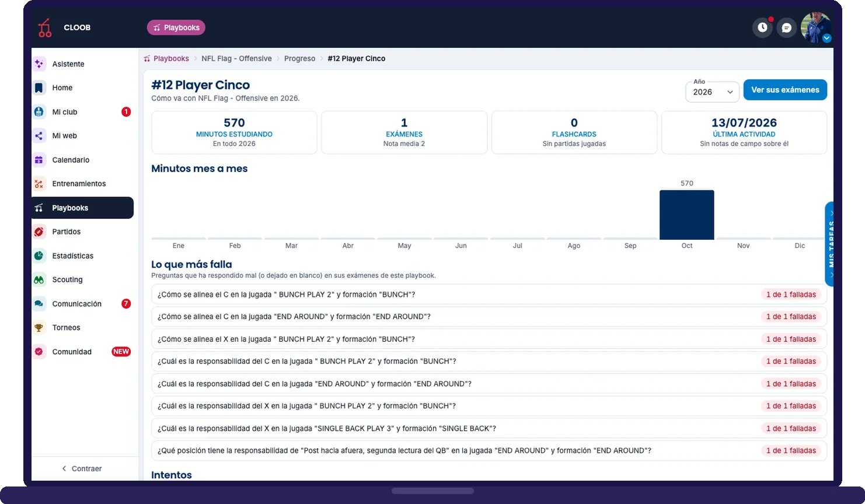Screen dimensions: 865x504
Task: Click the Minutos Estudiando stat card
Action: coord(234,132)
